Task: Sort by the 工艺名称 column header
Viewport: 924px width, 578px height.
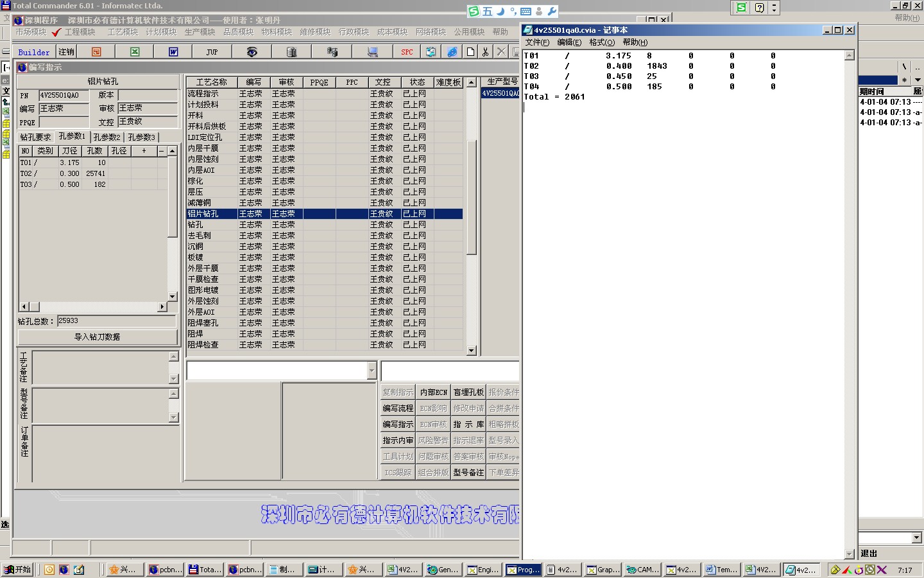Action: click(x=212, y=82)
